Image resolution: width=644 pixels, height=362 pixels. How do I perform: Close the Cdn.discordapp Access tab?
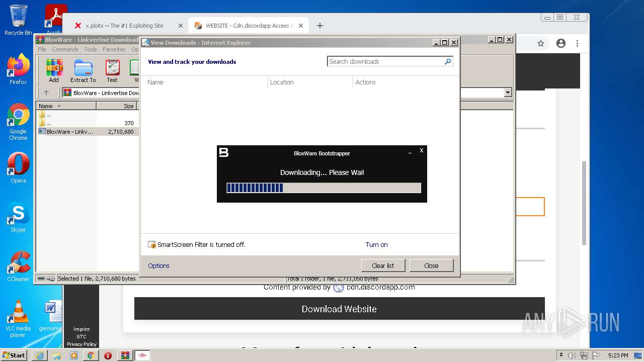[301, 26]
